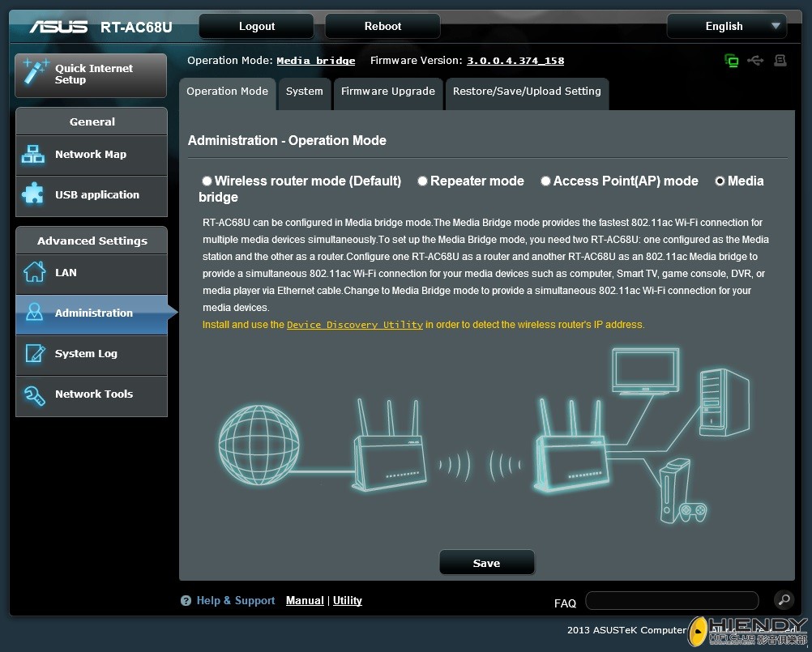The width and height of the screenshot is (812, 652).
Task: Click the Help & Support link text
Action: coord(236,601)
